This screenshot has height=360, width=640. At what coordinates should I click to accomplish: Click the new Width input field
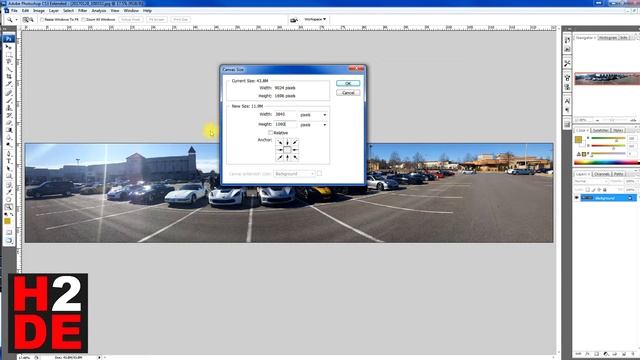pyautogui.click(x=285, y=115)
